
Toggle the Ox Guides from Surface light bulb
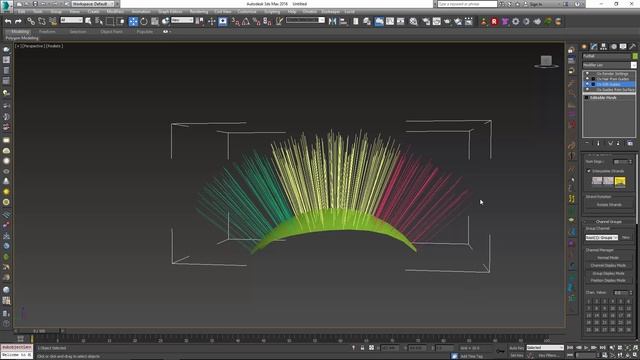587,89
